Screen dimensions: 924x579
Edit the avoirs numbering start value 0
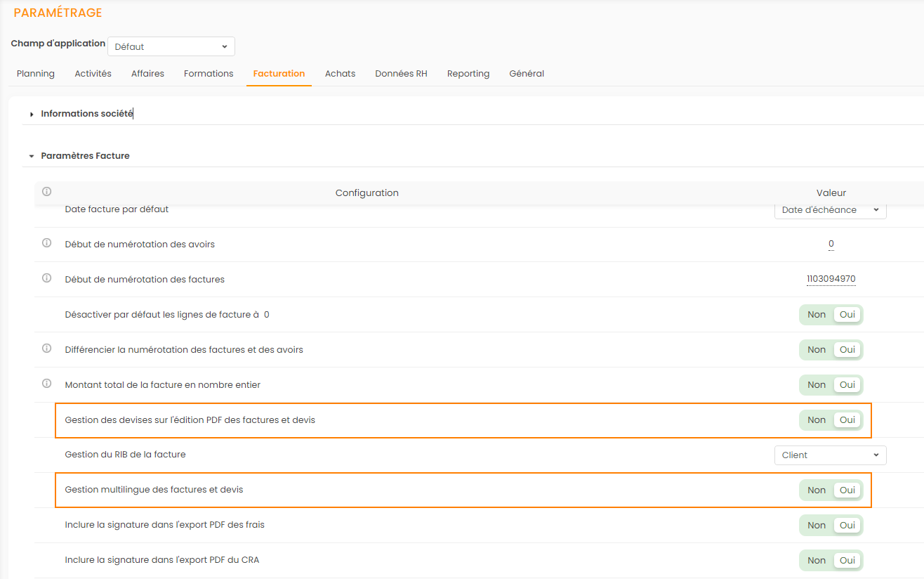click(831, 245)
